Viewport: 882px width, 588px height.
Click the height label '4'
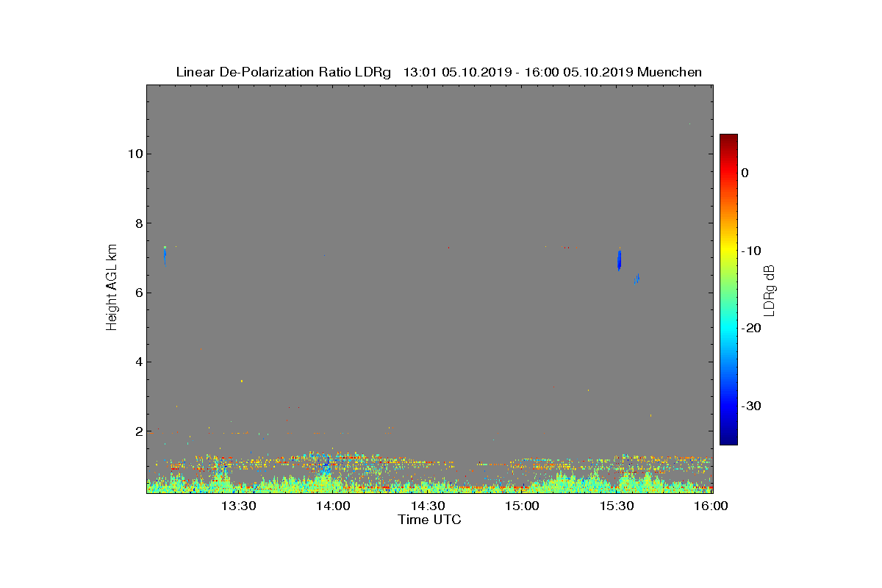[137, 362]
